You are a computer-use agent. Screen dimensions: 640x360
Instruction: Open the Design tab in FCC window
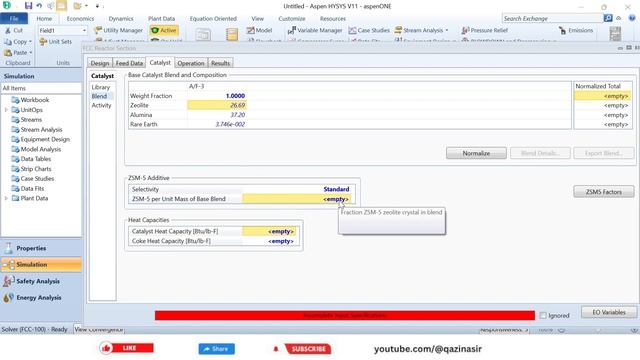click(100, 63)
